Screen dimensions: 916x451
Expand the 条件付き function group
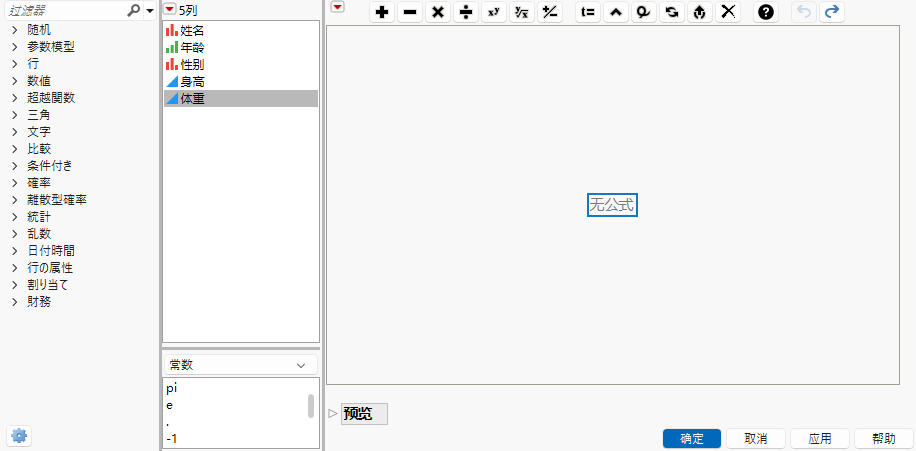click(15, 166)
